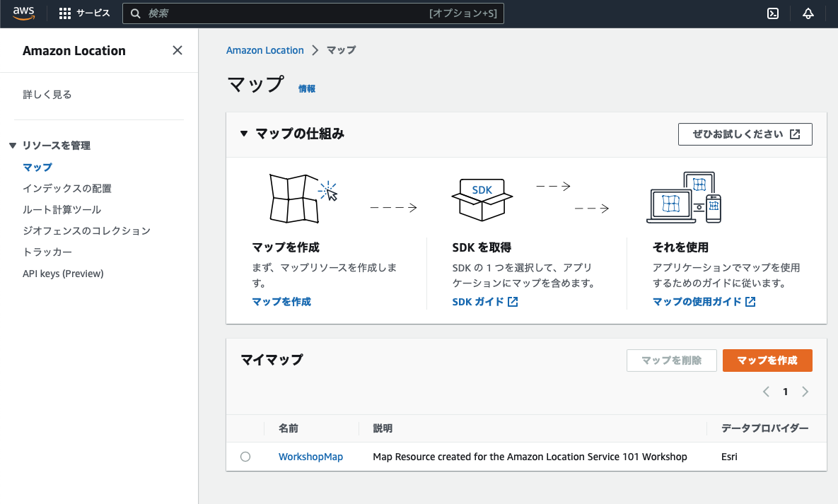Go to the next page chevron
This screenshot has width=838, height=504.
pos(805,392)
